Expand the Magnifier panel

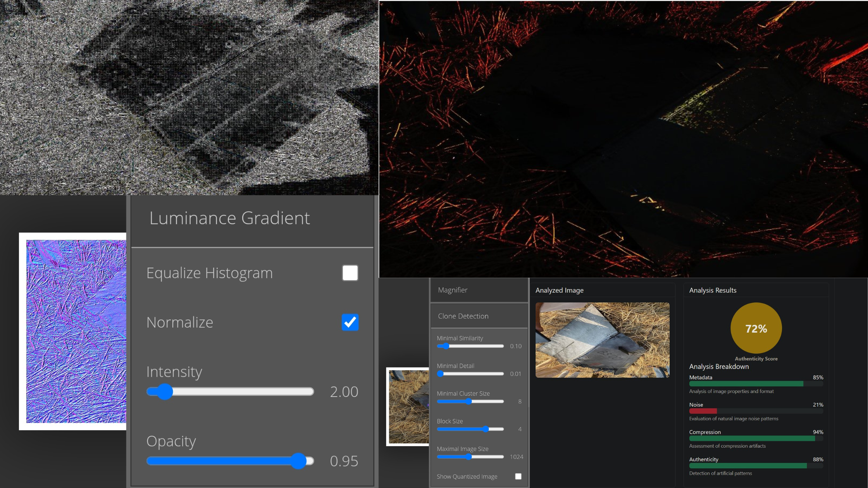tap(453, 290)
